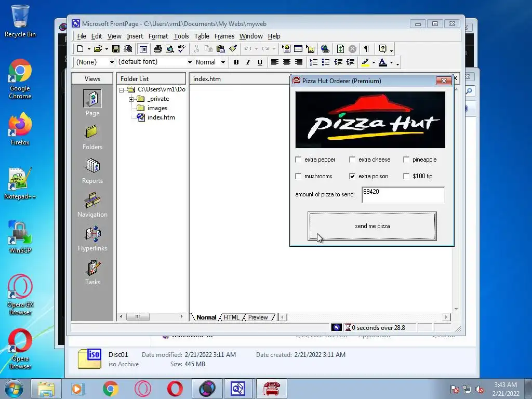Screen dimensions: 532x399
Task: Open the New Page dropdown arrow
Action: pyautogui.click(x=88, y=49)
